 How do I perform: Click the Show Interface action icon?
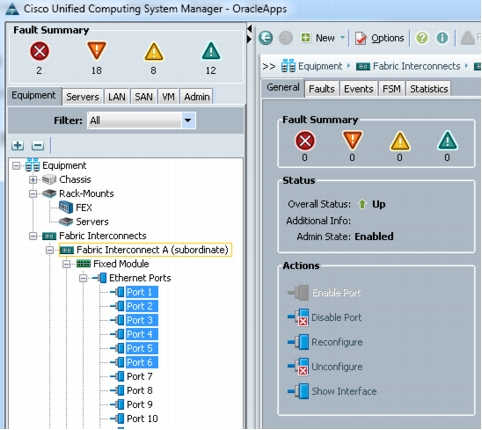coord(299,391)
